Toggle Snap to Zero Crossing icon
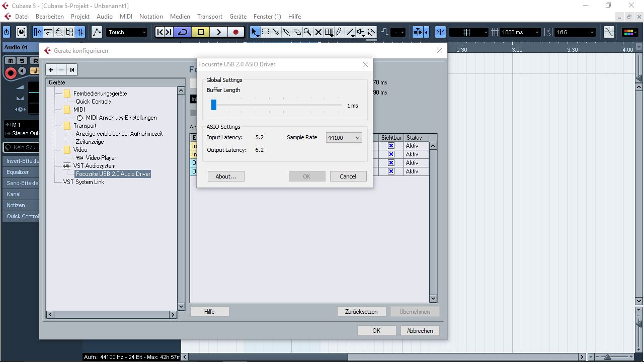This screenshot has width=644, height=362. [x=609, y=32]
